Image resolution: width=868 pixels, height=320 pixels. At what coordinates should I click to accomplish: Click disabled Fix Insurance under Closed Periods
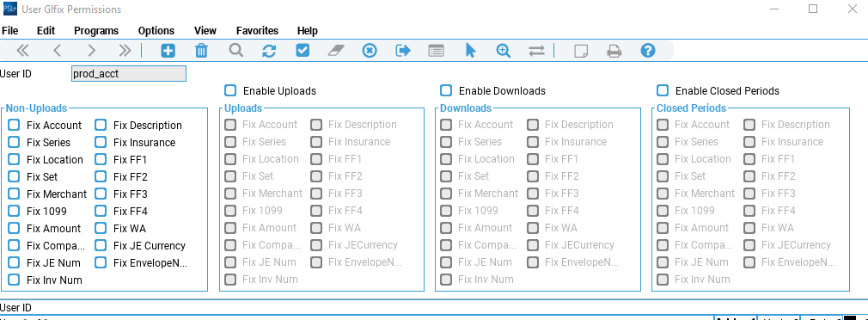click(749, 142)
